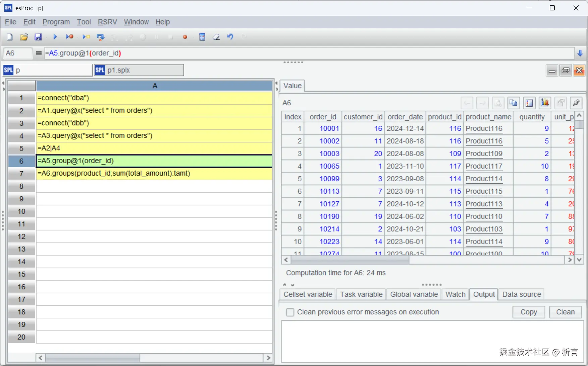This screenshot has width=588, height=366.
Task: Open the Program menu
Action: [56, 22]
